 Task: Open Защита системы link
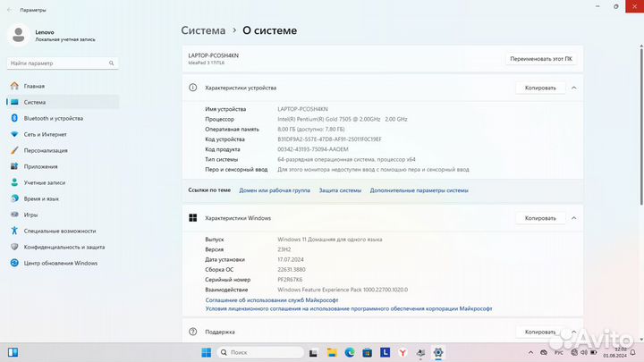[340, 190]
